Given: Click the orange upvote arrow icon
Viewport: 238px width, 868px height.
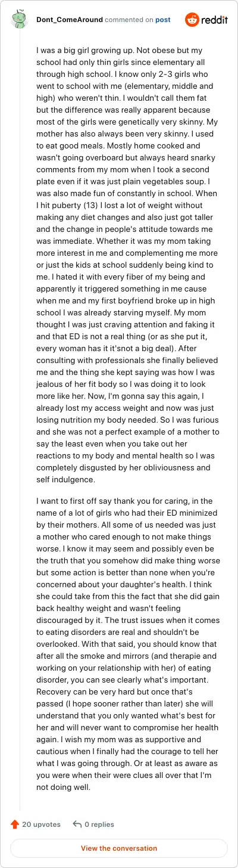Looking at the screenshot, I should point(15,824).
